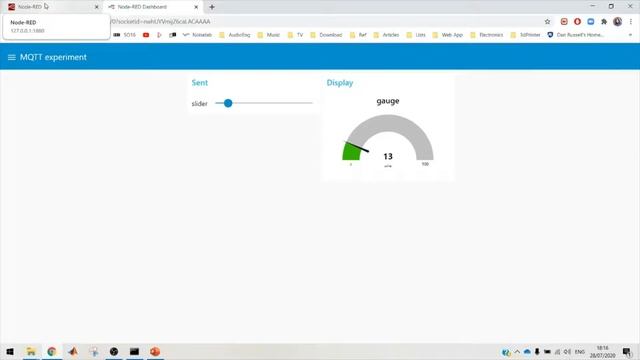Show more bookmarks with the overflow arrow
640x360 pixels.
(630, 35)
